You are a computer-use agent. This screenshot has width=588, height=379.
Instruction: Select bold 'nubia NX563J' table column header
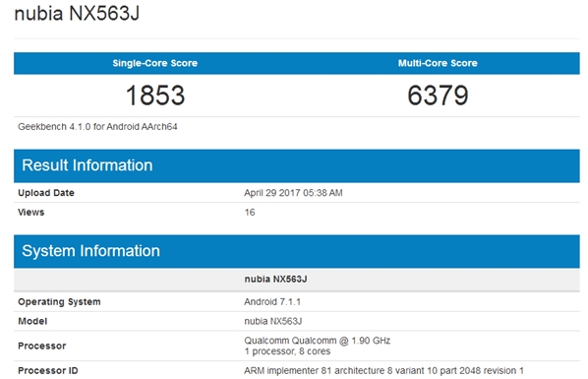pos(275,280)
